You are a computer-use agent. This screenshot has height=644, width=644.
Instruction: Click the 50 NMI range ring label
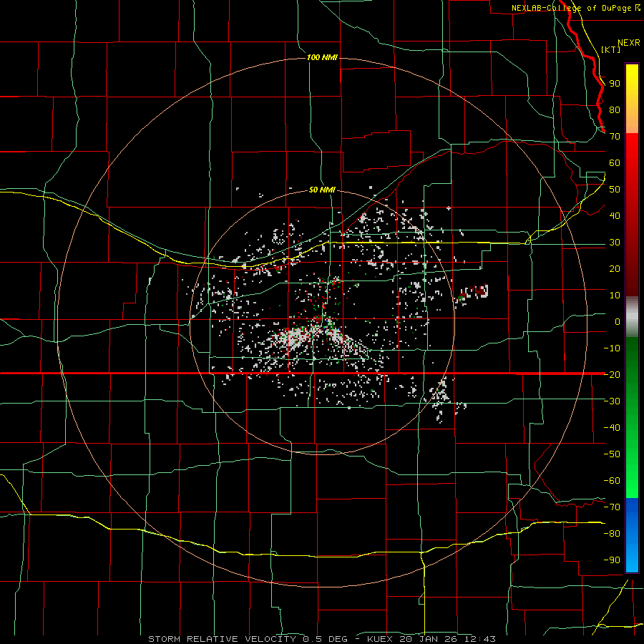(322, 190)
